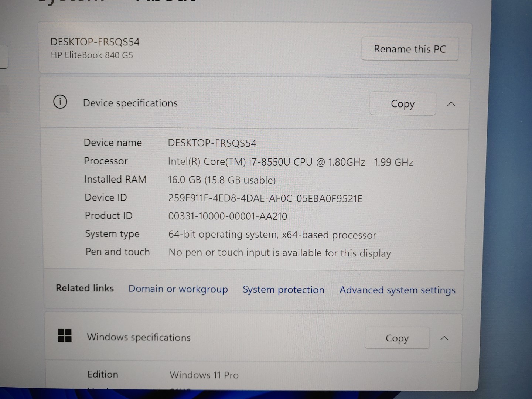The height and width of the screenshot is (399, 532).
Task: Click the System type label
Action: coord(112,234)
